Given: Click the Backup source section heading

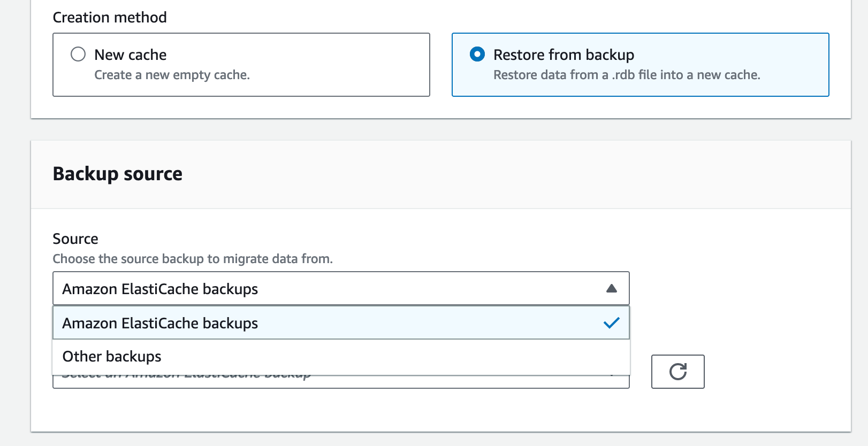Looking at the screenshot, I should (118, 174).
